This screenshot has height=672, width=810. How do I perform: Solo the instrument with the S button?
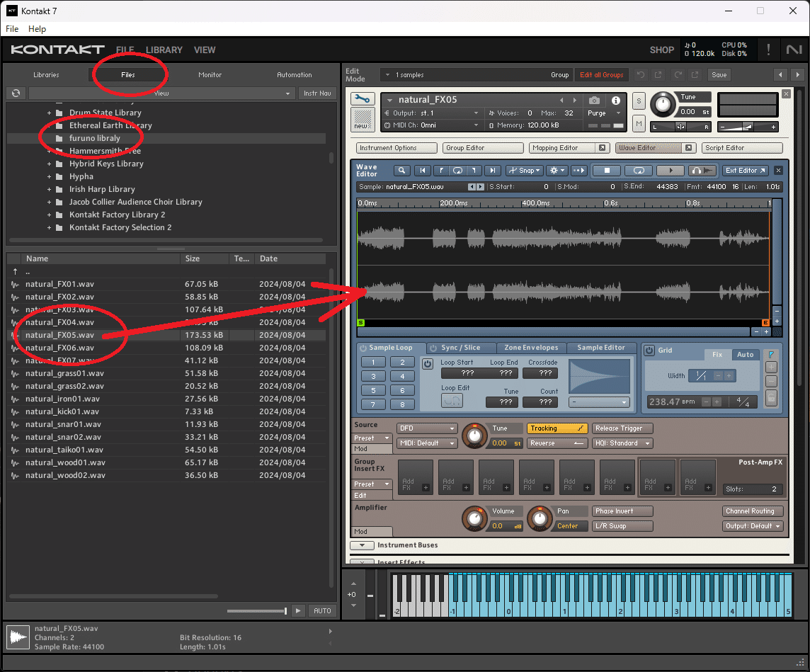point(639,101)
